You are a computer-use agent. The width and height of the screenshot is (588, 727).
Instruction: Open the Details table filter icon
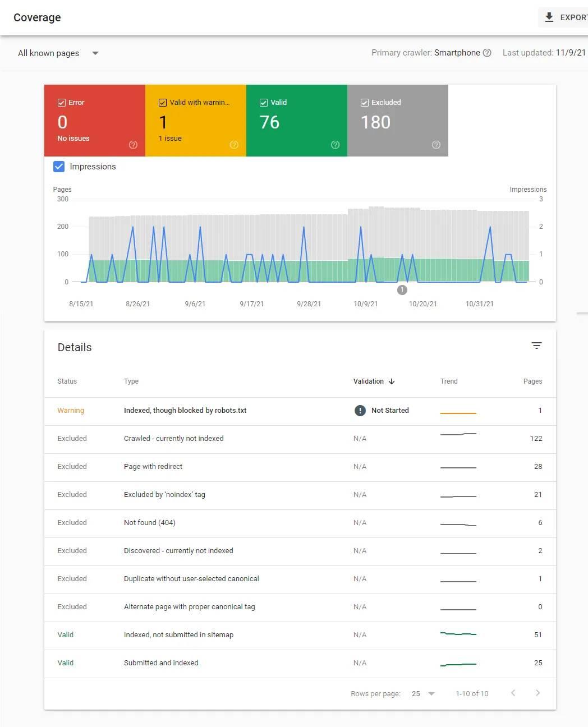point(536,346)
